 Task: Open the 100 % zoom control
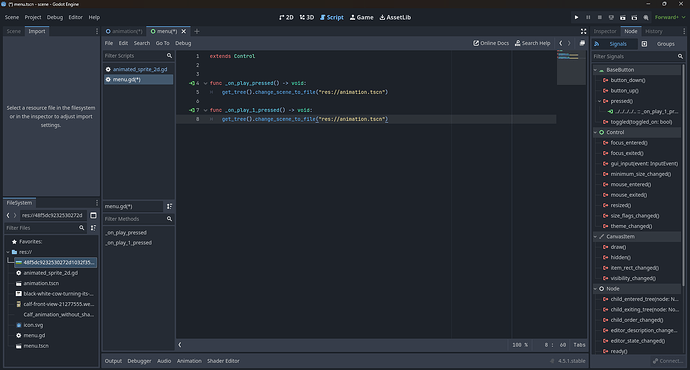(520, 345)
